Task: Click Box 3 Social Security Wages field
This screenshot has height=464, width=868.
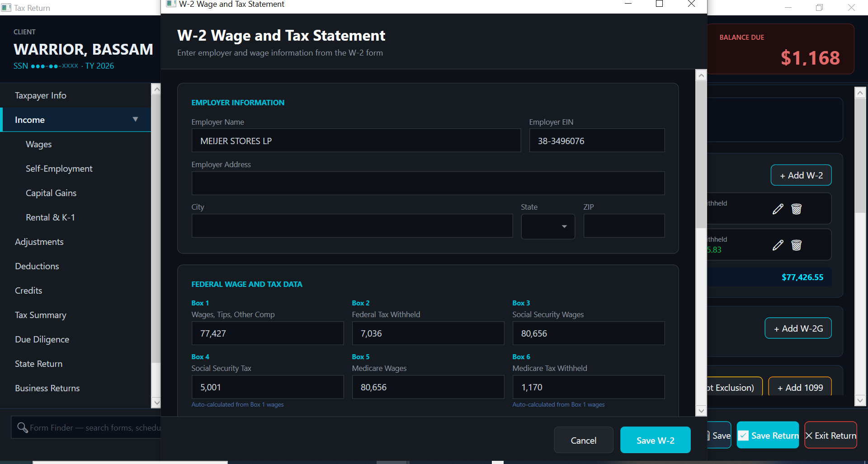Action: (x=589, y=333)
